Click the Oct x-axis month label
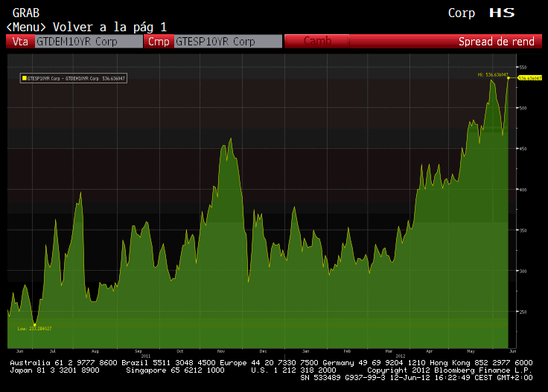 pyautogui.click(x=180, y=351)
